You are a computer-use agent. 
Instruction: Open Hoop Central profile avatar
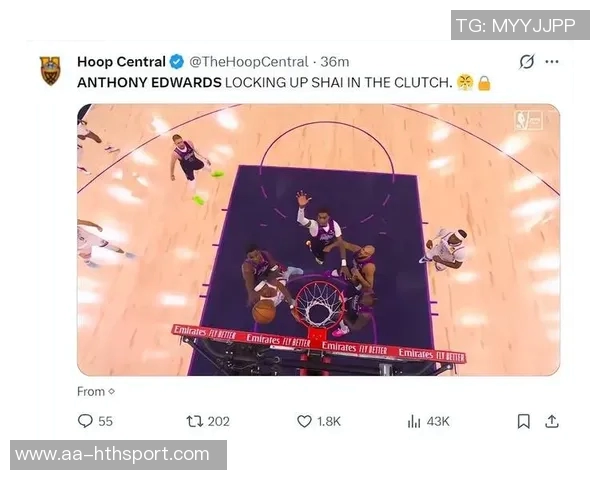point(51,70)
